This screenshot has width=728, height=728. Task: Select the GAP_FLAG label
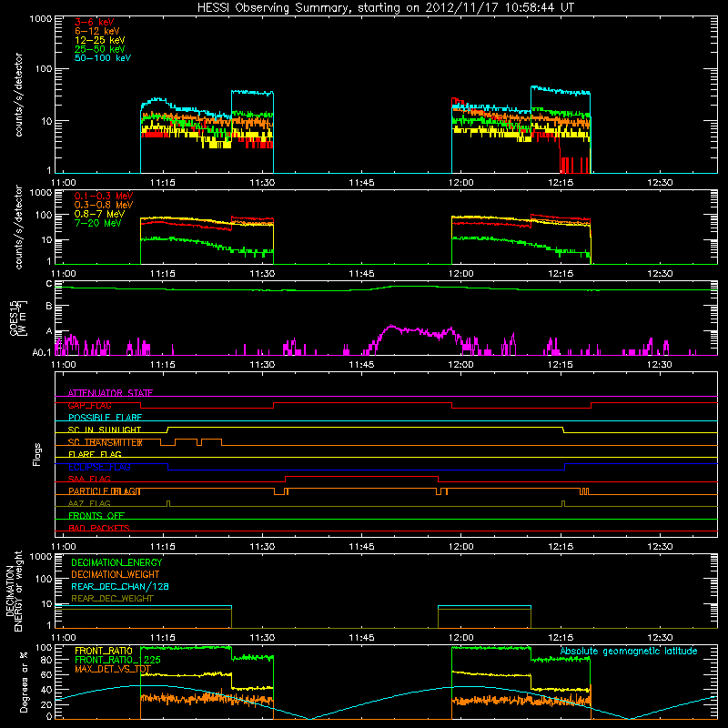point(89,405)
